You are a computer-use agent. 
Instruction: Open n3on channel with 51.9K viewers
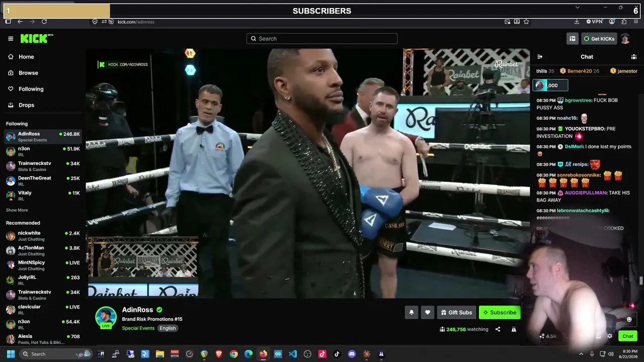point(43,151)
